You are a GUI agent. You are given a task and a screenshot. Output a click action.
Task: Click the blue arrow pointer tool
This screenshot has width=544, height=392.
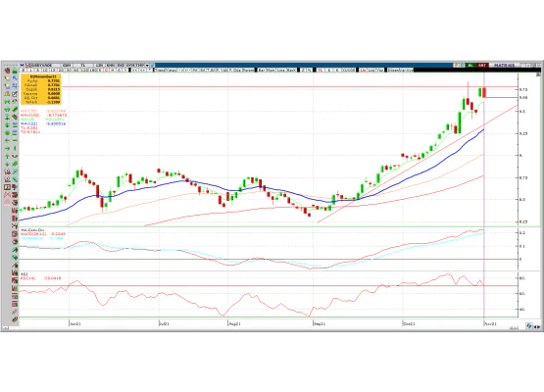tap(15, 78)
